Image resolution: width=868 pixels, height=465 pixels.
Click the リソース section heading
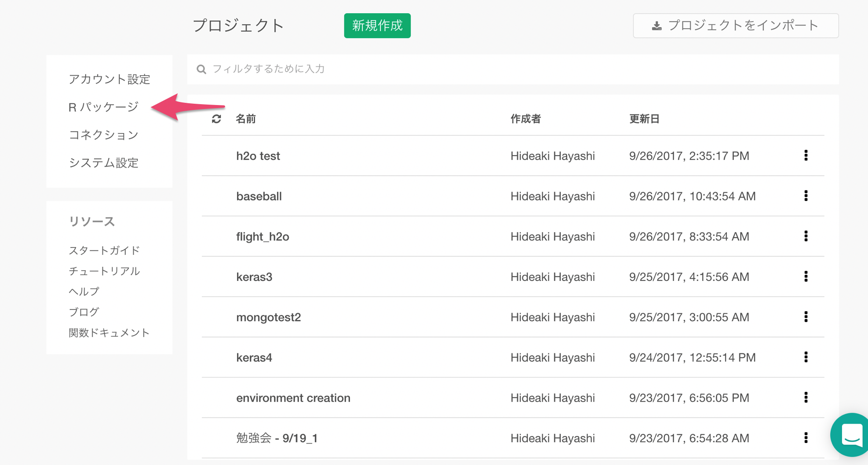(92, 222)
